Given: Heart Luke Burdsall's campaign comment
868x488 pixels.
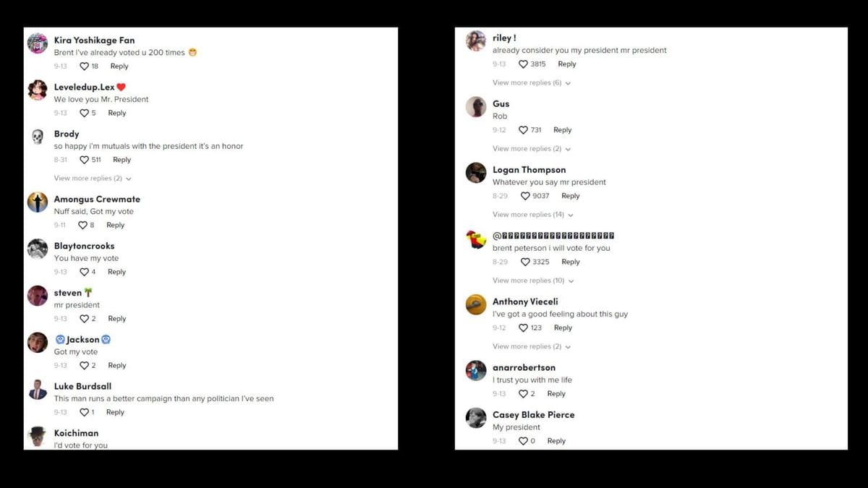Looking at the screenshot, I should point(84,412).
